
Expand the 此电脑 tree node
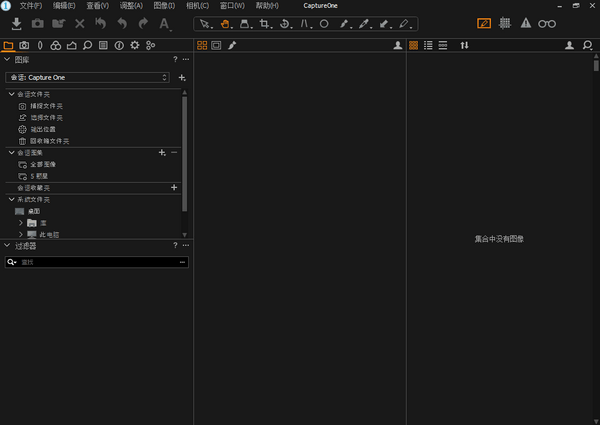coord(20,234)
